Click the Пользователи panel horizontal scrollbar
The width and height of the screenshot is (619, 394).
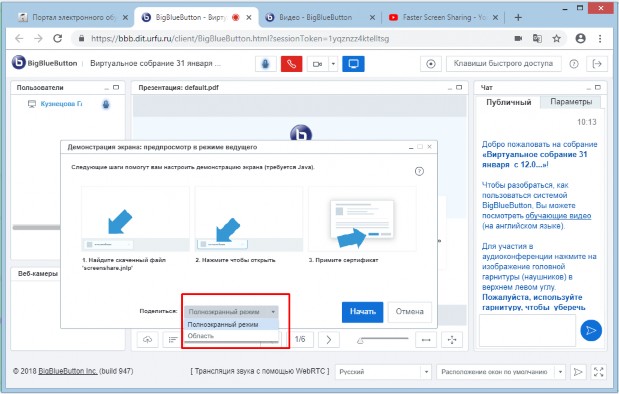point(36,227)
